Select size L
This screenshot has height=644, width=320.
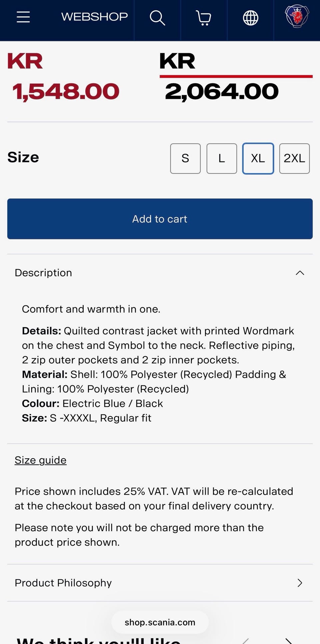coord(222,158)
